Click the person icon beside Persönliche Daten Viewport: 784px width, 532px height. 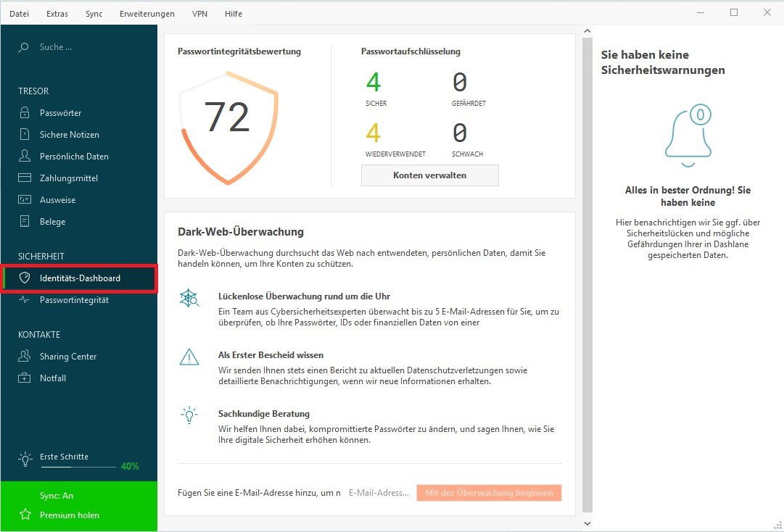tap(25, 156)
